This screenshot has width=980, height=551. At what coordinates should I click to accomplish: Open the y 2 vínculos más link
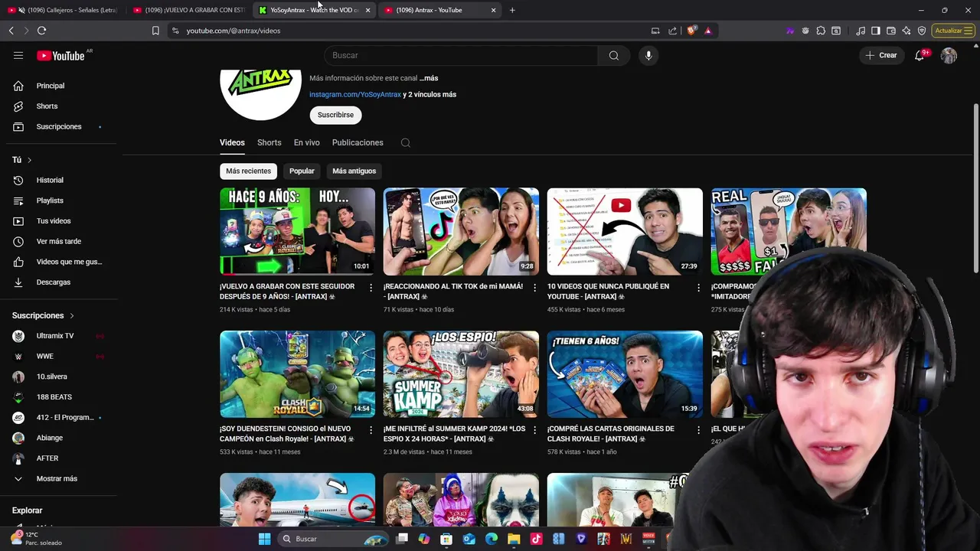[x=430, y=94]
